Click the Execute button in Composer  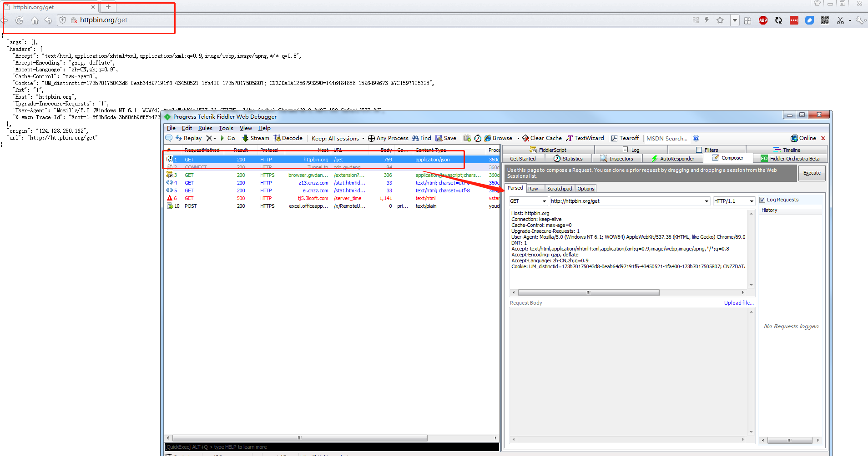[x=812, y=173]
